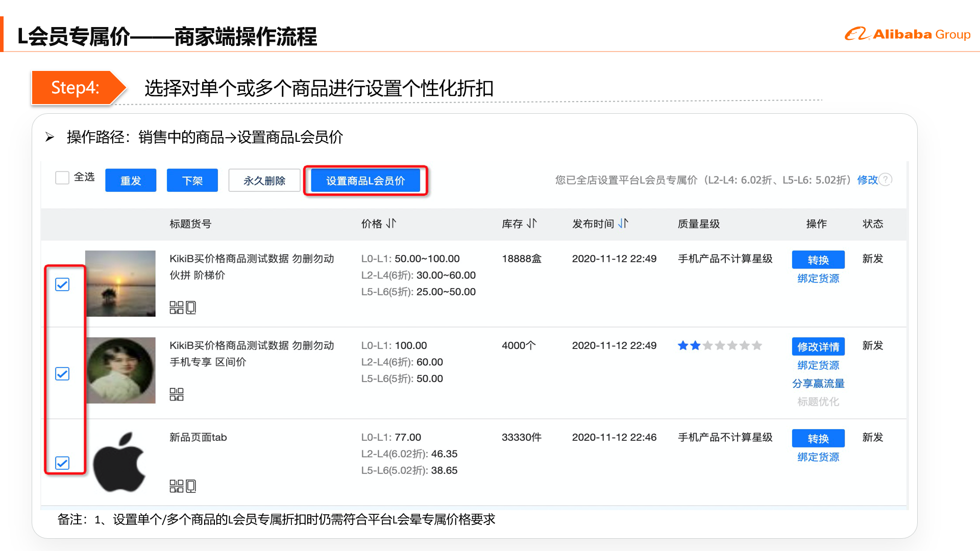
Task: Click the help question mark icon
Action: [886, 180]
